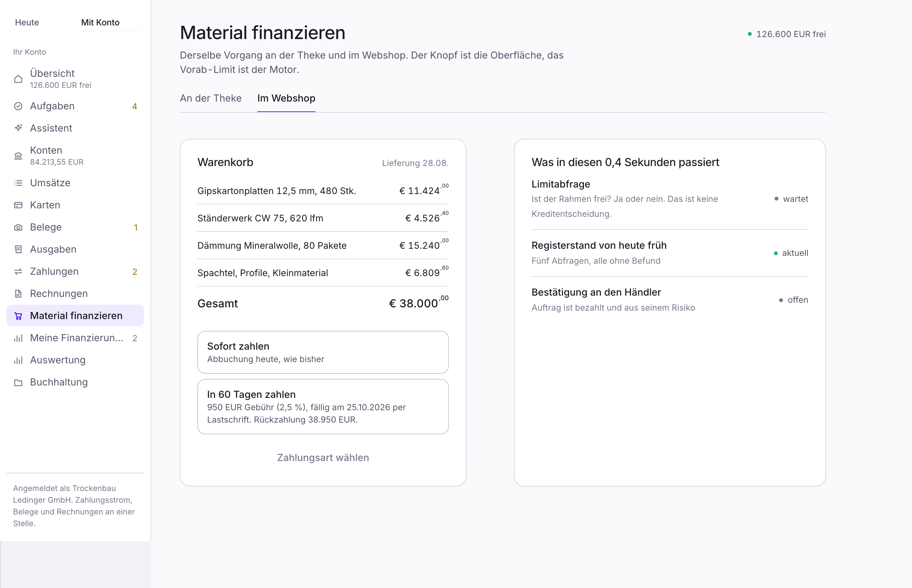The image size is (912, 588).
Task: Choose the Sofort zahlen payment option
Action: tap(323, 352)
